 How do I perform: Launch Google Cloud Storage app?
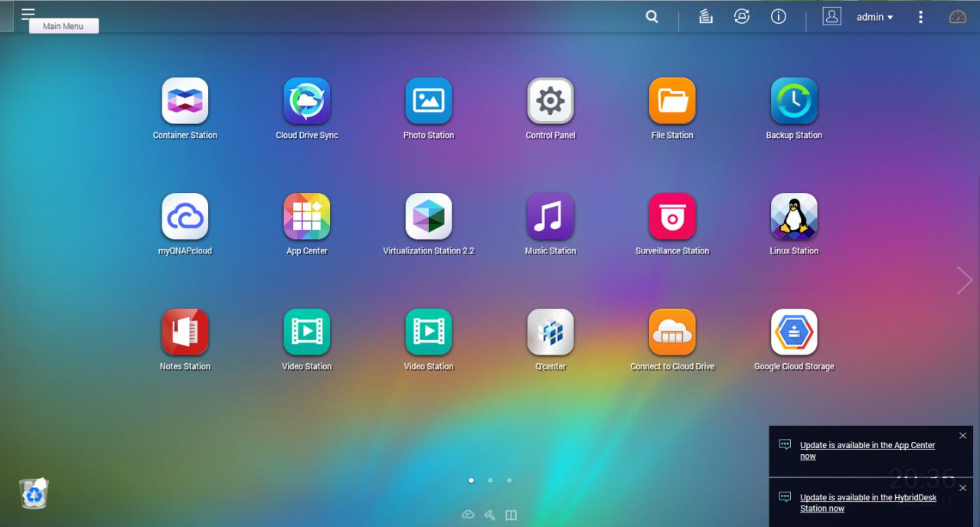(794, 332)
